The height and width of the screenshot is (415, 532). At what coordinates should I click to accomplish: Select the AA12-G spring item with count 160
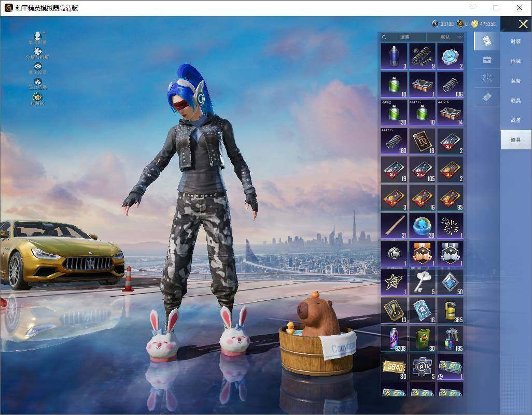pos(394,141)
